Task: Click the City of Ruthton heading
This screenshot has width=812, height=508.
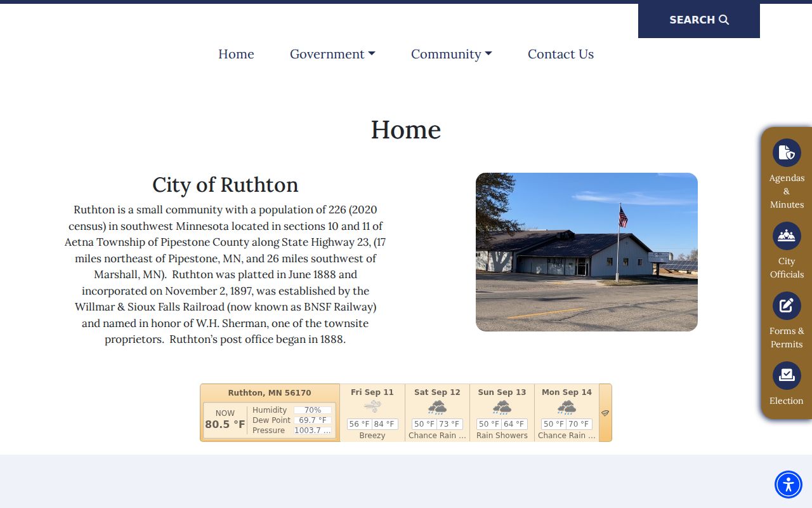Action: (x=225, y=185)
